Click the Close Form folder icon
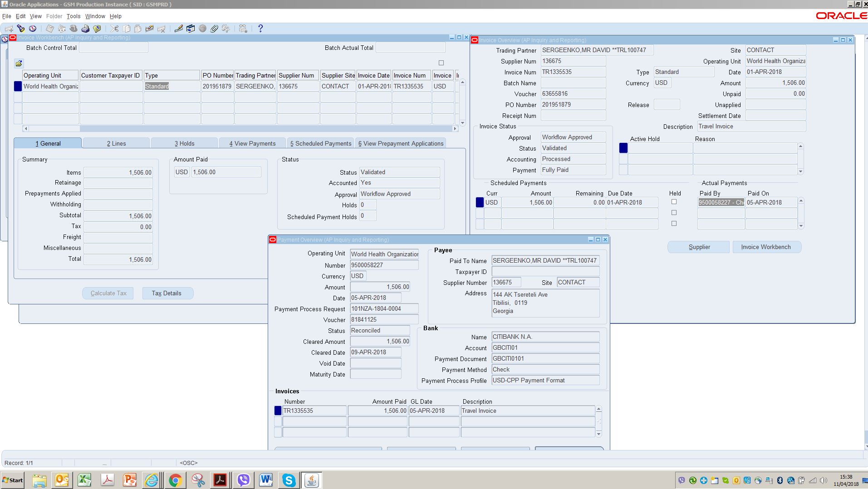Image resolution: width=868 pixels, height=489 pixels. (97, 29)
